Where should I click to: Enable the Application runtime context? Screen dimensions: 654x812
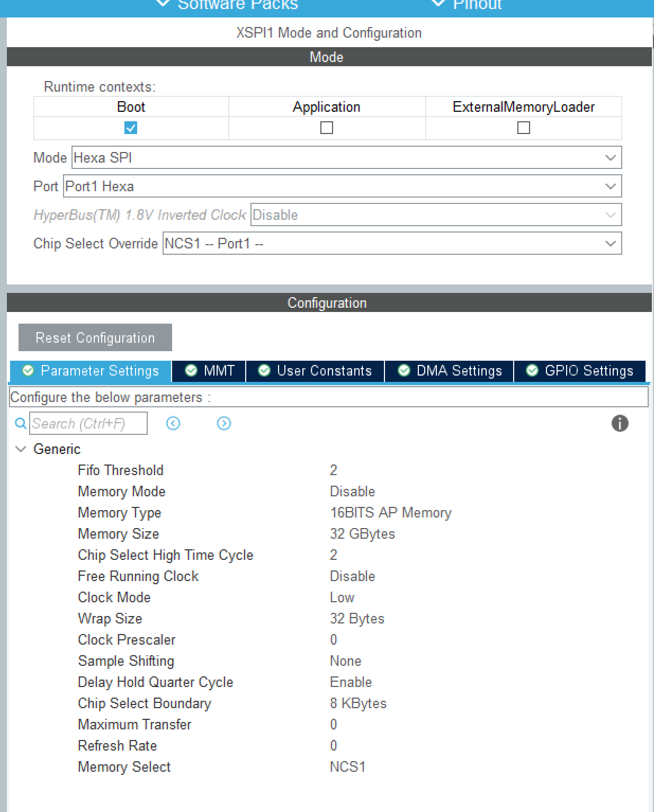coord(327,128)
